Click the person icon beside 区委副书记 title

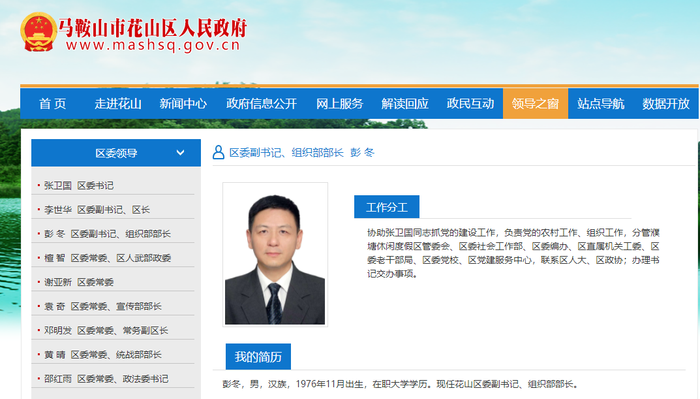click(218, 152)
